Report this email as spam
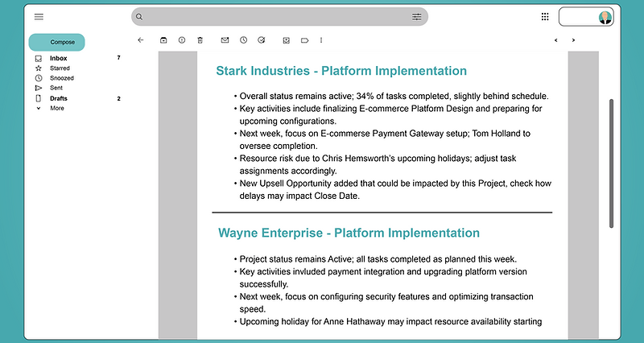 point(182,39)
